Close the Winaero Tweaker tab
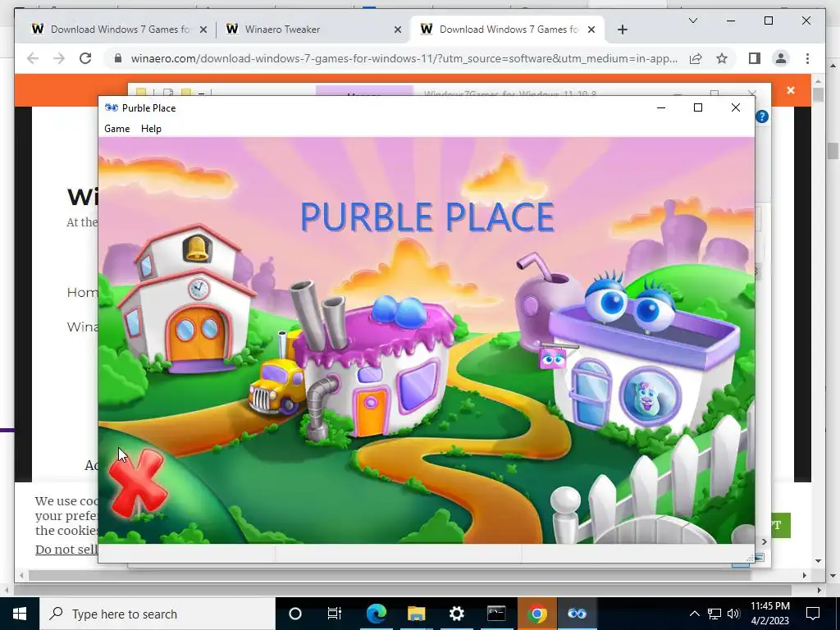Viewport: 840px width, 630px height. pyautogui.click(x=398, y=30)
